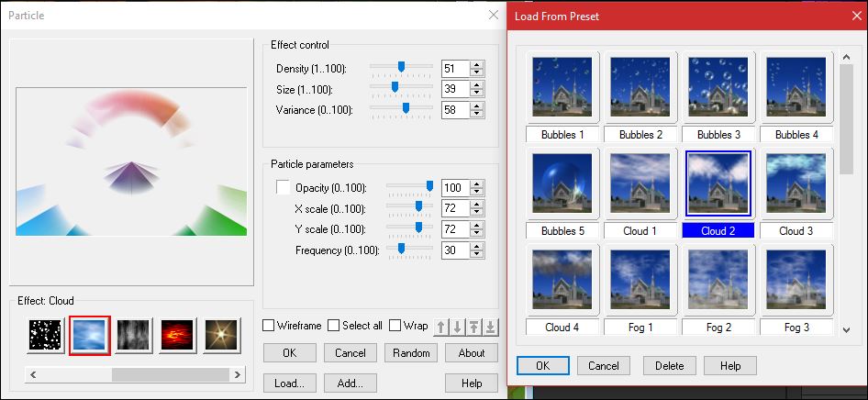Select the Fire effect icon

tap(177, 335)
